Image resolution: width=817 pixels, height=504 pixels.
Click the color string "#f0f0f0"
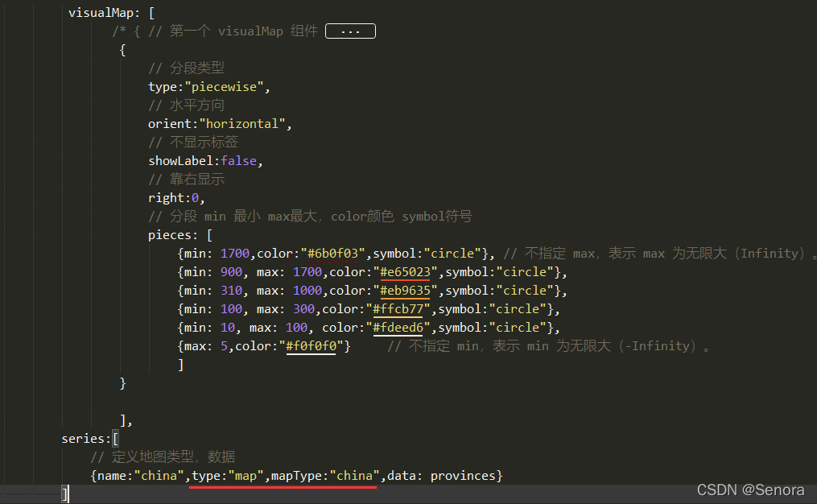tap(311, 346)
